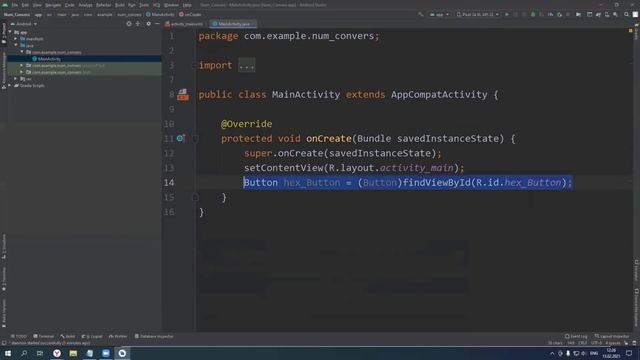640x360 pixels.
Task: Click onCreate in the breadcrumb bar
Action: pyautogui.click(x=191, y=14)
